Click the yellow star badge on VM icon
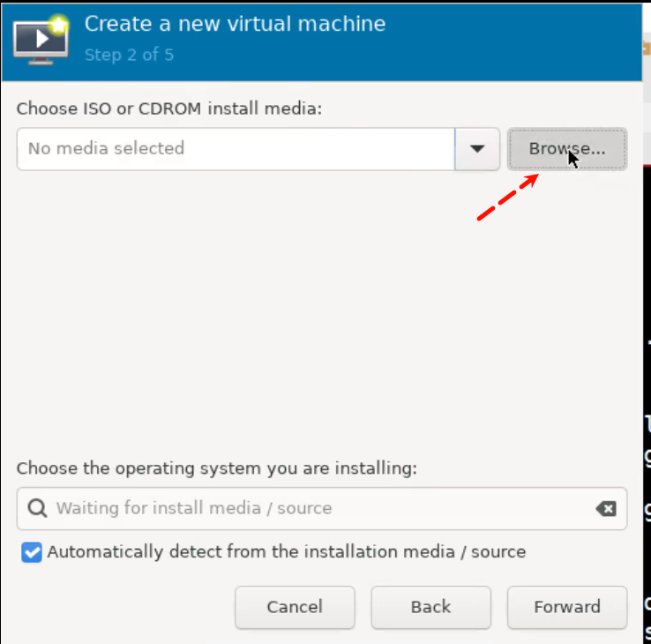Image resolution: width=651 pixels, height=644 pixels. (59, 24)
